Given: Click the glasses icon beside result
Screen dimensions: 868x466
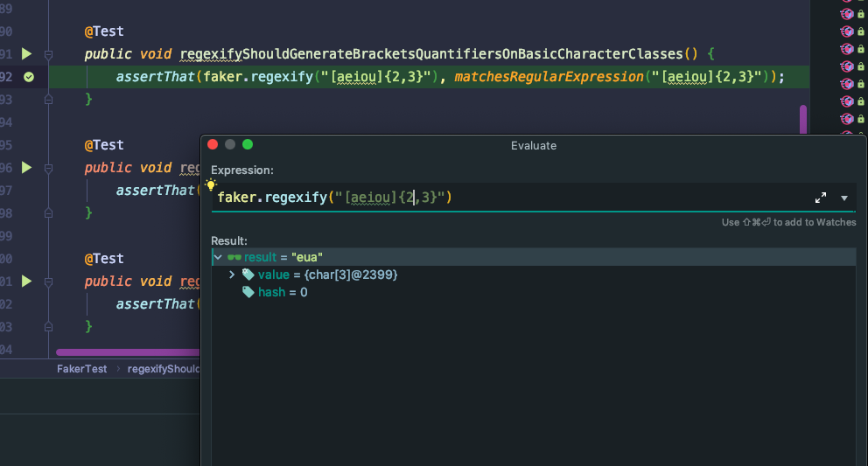Looking at the screenshot, I should [x=234, y=257].
